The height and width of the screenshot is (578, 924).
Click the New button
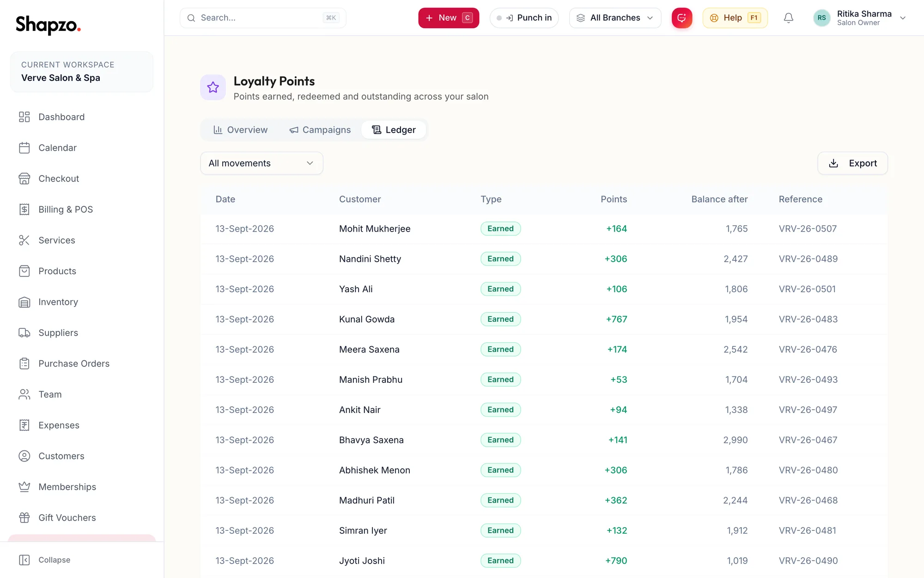(449, 18)
